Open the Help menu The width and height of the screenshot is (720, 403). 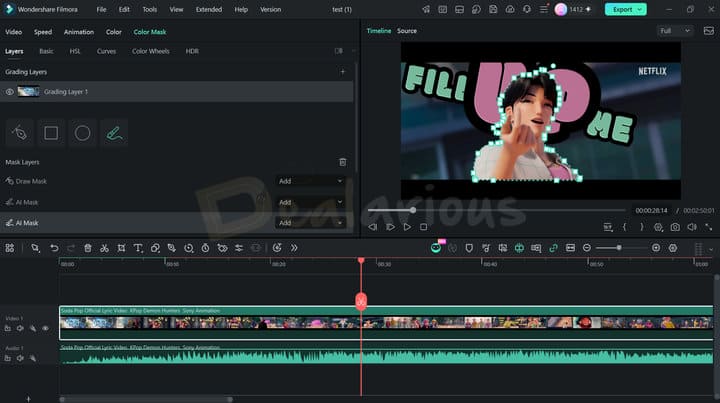pos(241,9)
